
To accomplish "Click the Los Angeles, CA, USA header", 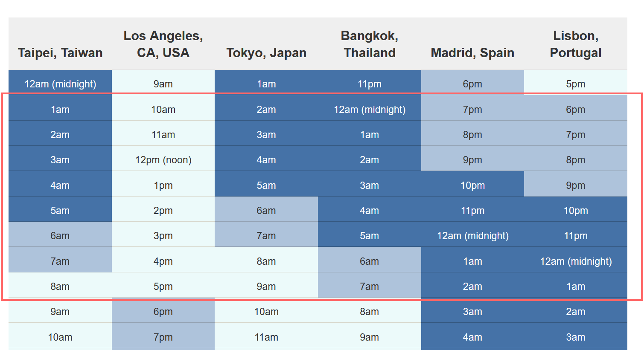I will (x=163, y=44).
